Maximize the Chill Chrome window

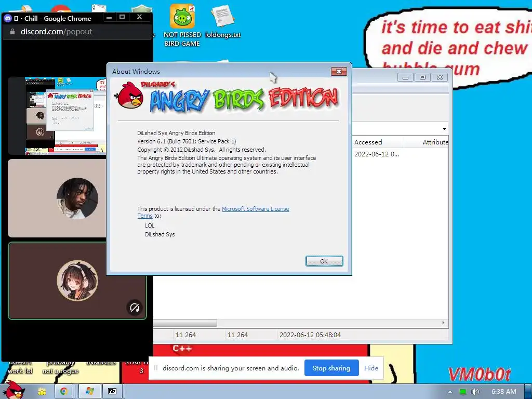pos(122,17)
